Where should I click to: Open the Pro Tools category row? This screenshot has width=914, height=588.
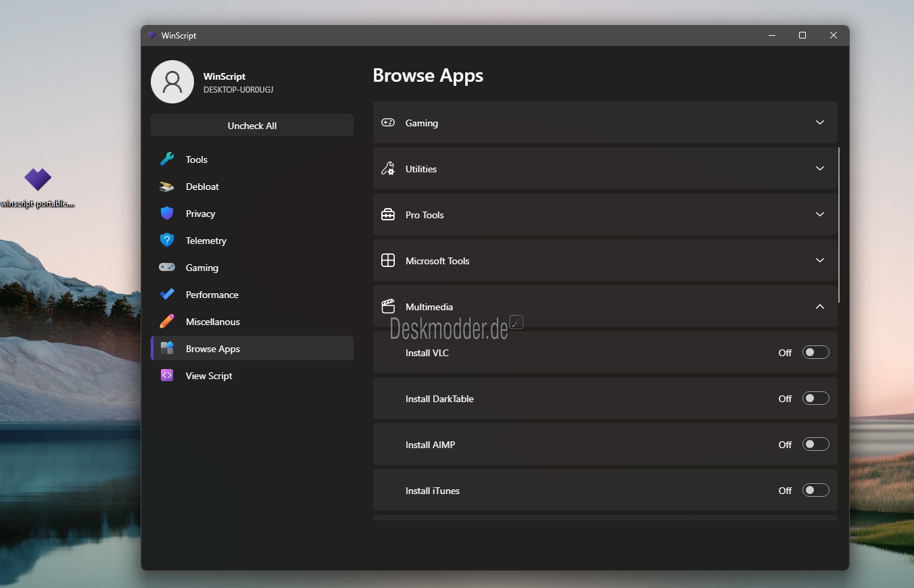click(604, 214)
